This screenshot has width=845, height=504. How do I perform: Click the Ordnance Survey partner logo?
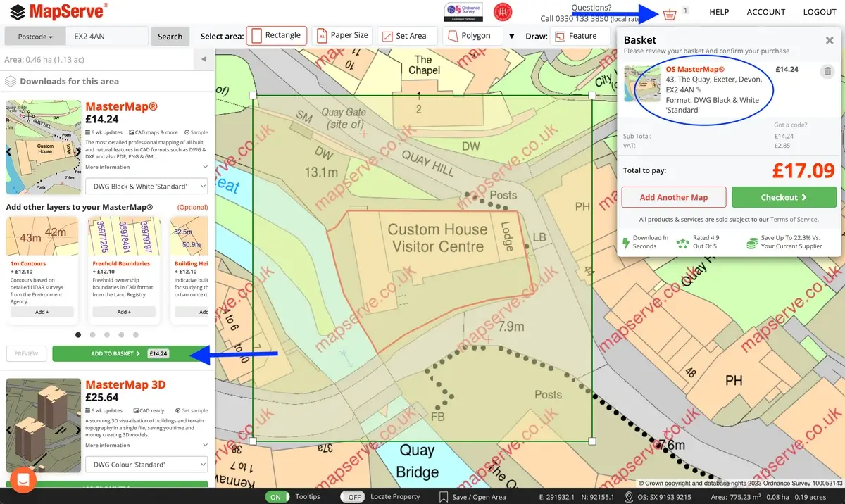point(463,12)
